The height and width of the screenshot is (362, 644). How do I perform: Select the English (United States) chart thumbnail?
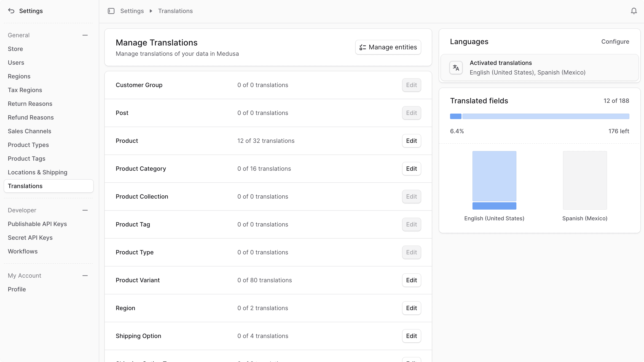click(x=494, y=180)
